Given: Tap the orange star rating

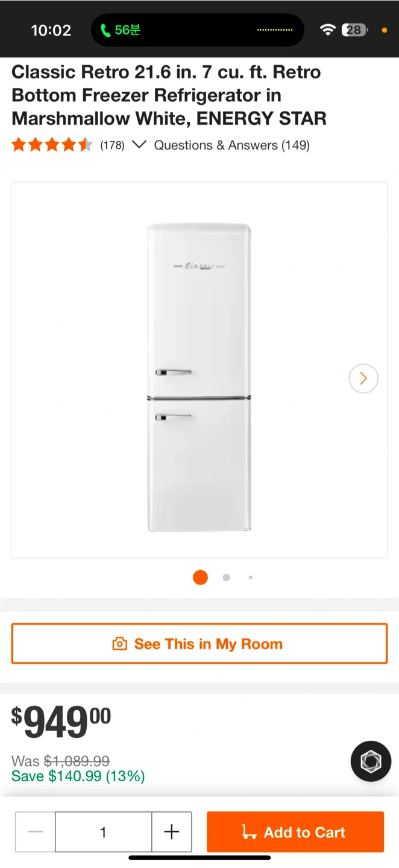Looking at the screenshot, I should pos(52,145).
